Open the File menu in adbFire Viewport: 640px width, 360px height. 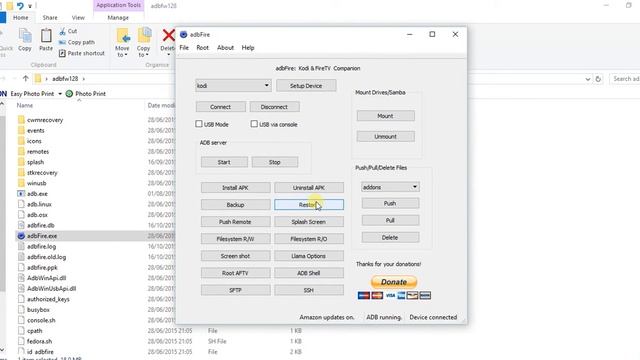[x=184, y=48]
